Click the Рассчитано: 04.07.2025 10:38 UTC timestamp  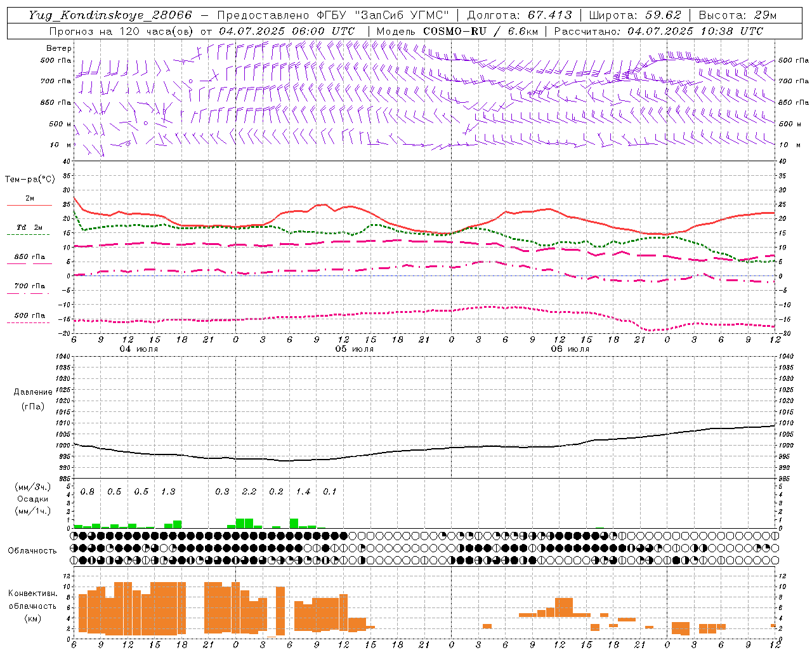pyautogui.click(x=658, y=31)
